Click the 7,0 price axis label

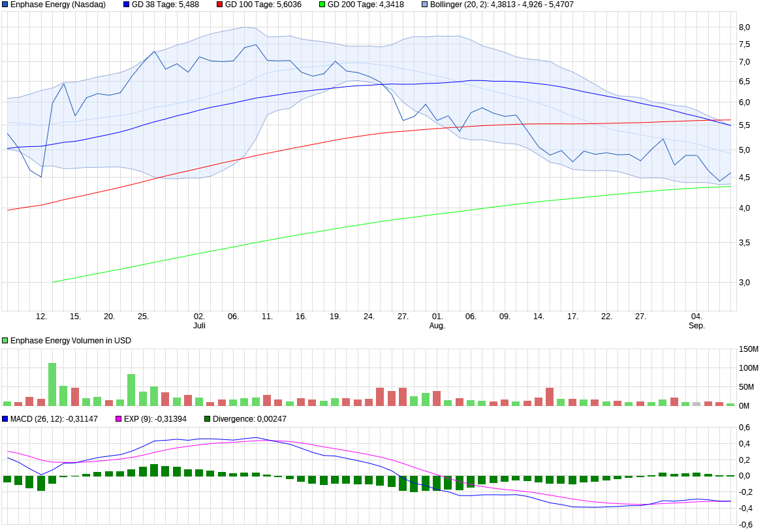(744, 62)
